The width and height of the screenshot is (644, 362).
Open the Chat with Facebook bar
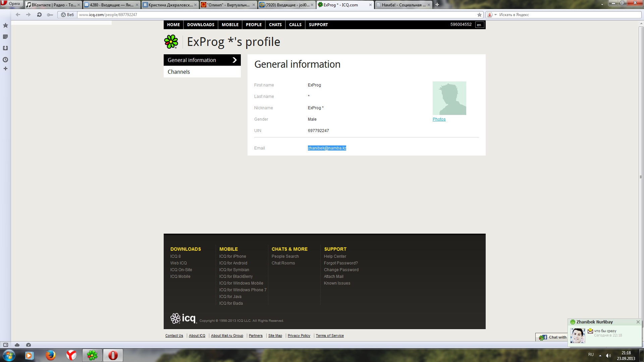point(552,337)
